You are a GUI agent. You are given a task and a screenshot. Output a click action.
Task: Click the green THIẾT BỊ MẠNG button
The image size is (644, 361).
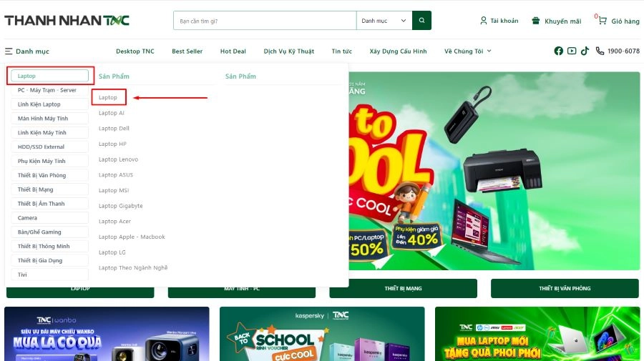pos(404,288)
